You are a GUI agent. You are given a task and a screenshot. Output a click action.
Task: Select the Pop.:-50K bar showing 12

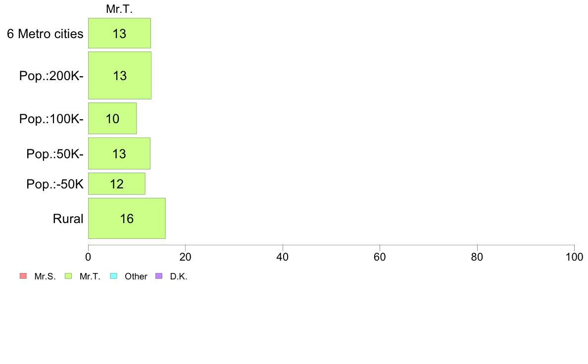click(117, 183)
